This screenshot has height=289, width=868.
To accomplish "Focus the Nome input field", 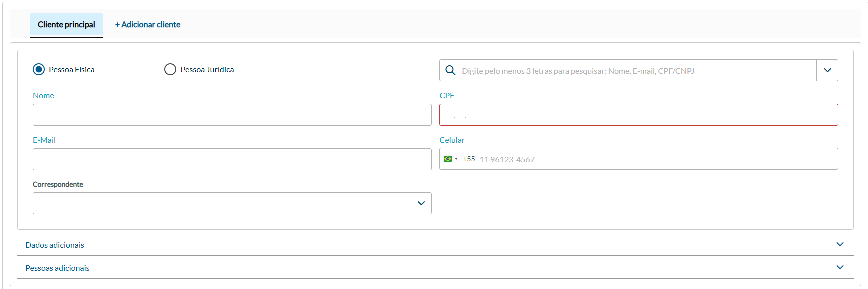I will tap(232, 115).
